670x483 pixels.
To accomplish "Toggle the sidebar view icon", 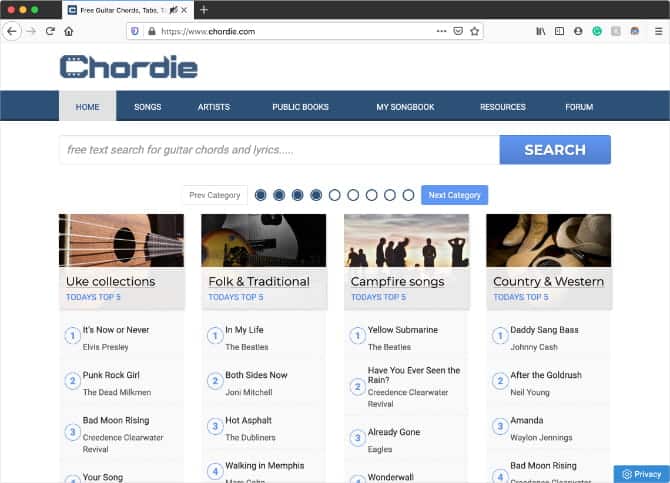I will (559, 31).
